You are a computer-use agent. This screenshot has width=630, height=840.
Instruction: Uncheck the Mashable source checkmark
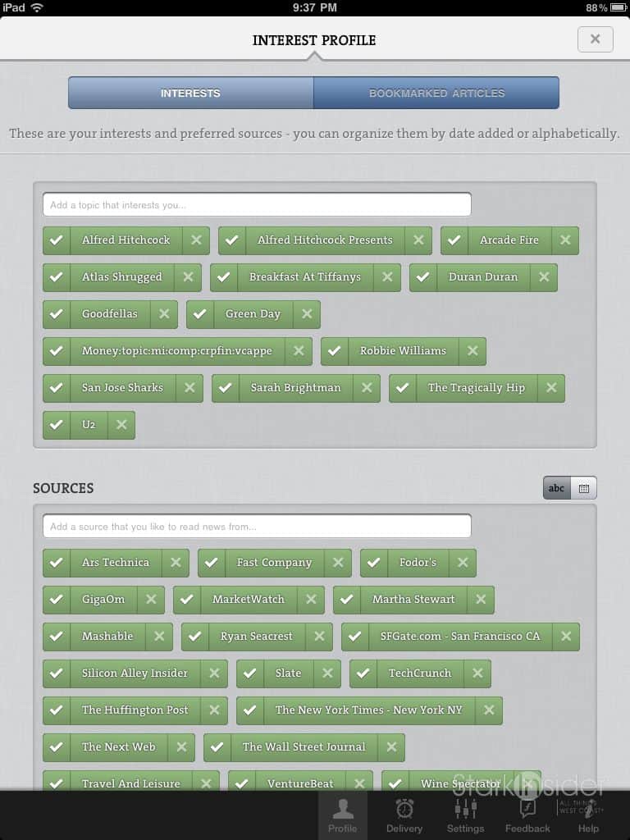(x=57, y=637)
